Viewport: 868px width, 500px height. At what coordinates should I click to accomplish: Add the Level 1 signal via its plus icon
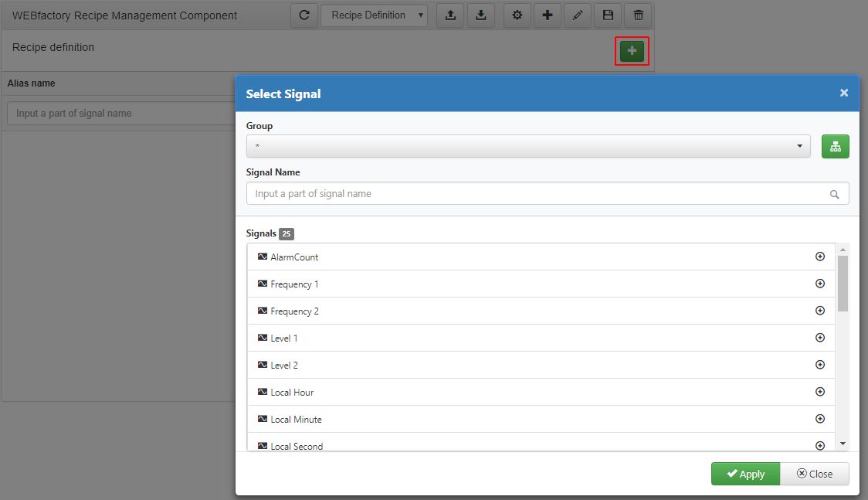pos(820,338)
